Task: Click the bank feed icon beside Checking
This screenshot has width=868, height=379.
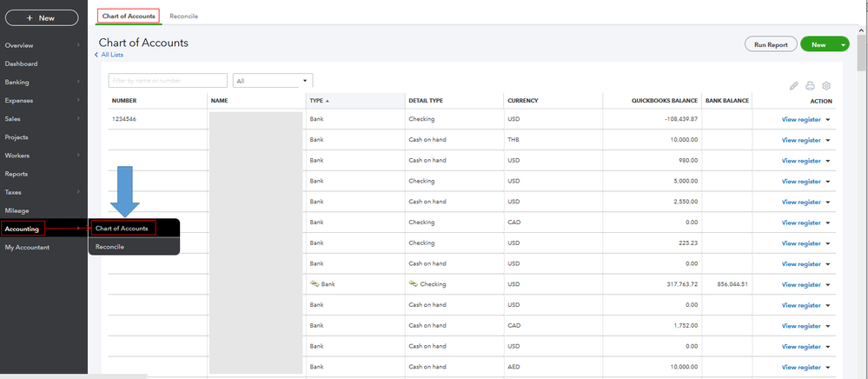Action: click(414, 284)
